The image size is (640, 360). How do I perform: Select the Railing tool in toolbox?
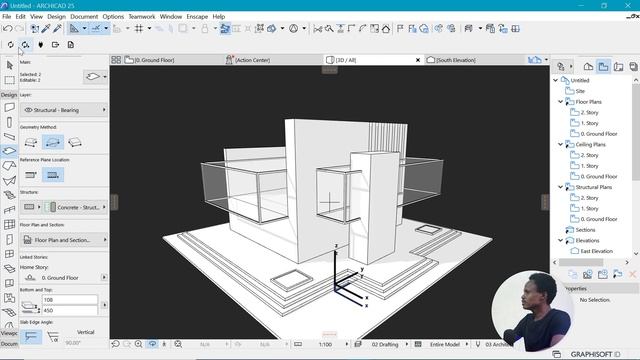click(x=9, y=210)
